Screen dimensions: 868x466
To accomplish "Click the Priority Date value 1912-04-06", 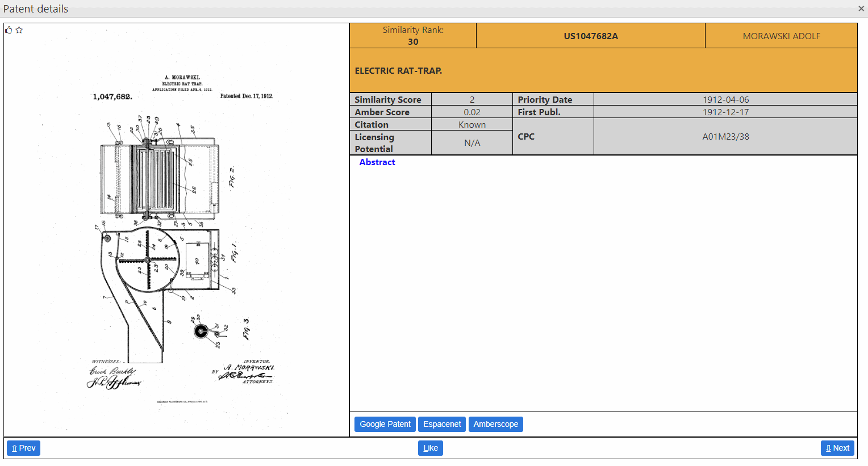I will coord(725,99).
